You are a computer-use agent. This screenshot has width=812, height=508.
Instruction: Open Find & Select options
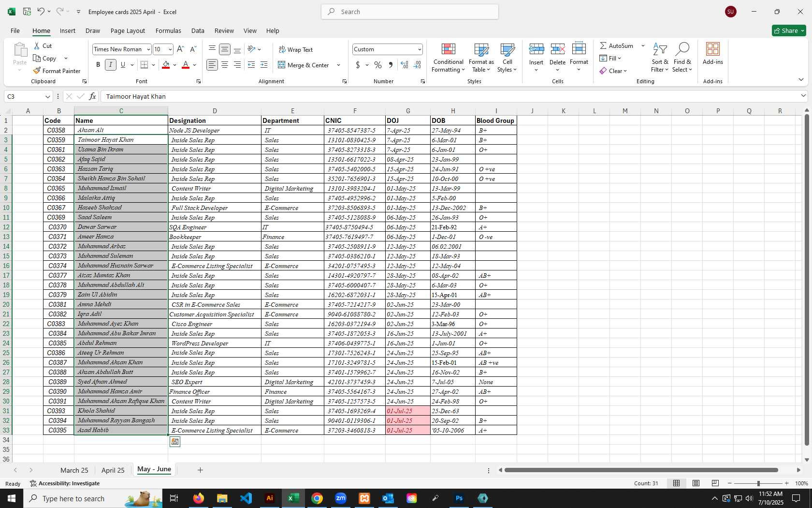[x=682, y=58]
